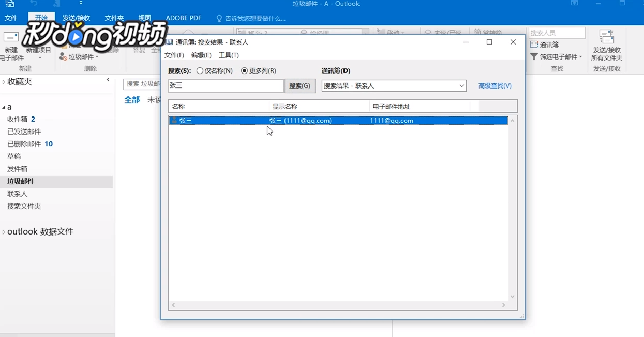The image size is (644, 337).
Task: Click the 搜索(G) button
Action: click(x=300, y=85)
